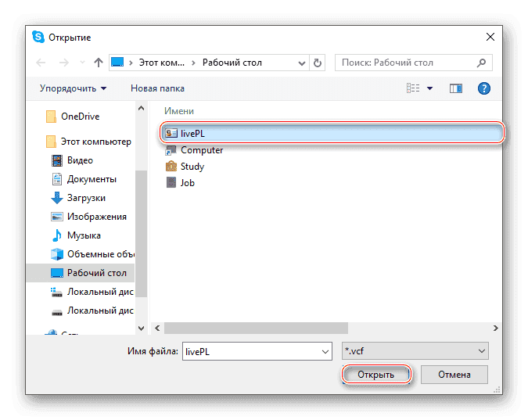Image resolution: width=528 pixels, height=420 pixels.
Task: Go up one folder level
Action: click(x=99, y=63)
